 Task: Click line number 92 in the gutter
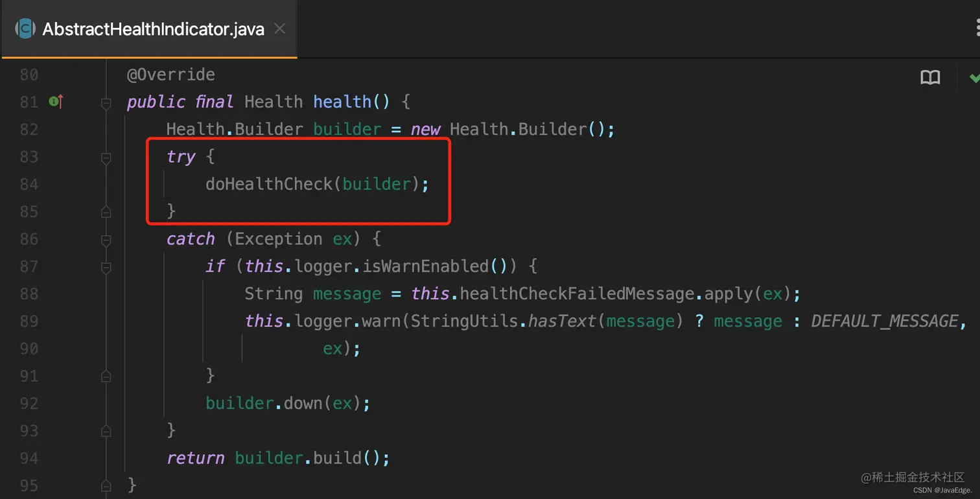coord(29,403)
